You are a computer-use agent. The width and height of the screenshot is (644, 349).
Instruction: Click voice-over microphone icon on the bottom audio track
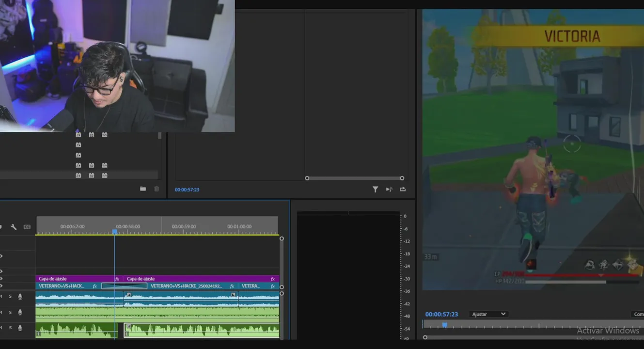(x=20, y=328)
